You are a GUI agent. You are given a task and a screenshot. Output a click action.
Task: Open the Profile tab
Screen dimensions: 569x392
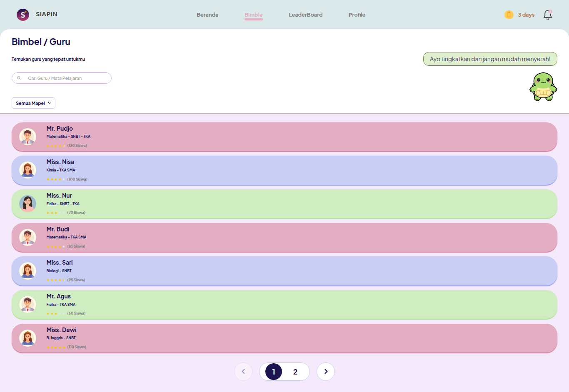357,15
